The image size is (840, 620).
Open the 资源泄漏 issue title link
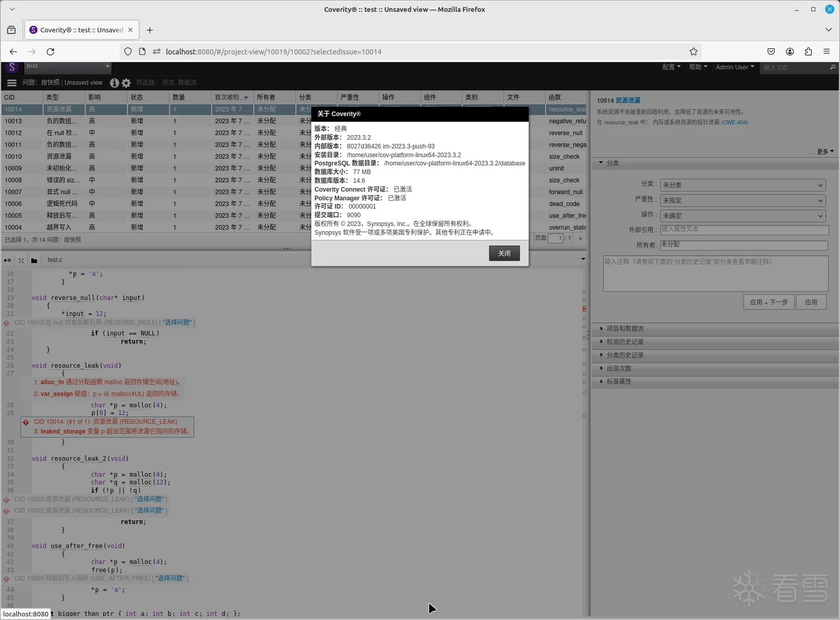pyautogui.click(x=628, y=101)
